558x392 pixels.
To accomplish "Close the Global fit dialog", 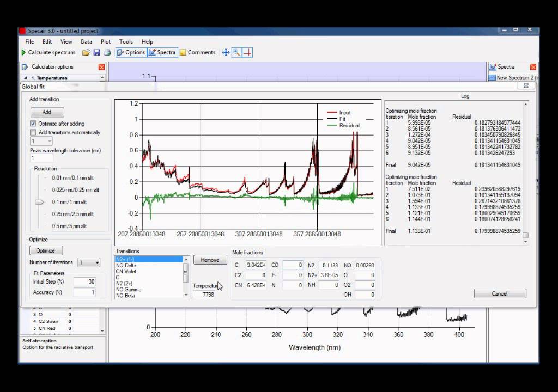I will coord(526,85).
